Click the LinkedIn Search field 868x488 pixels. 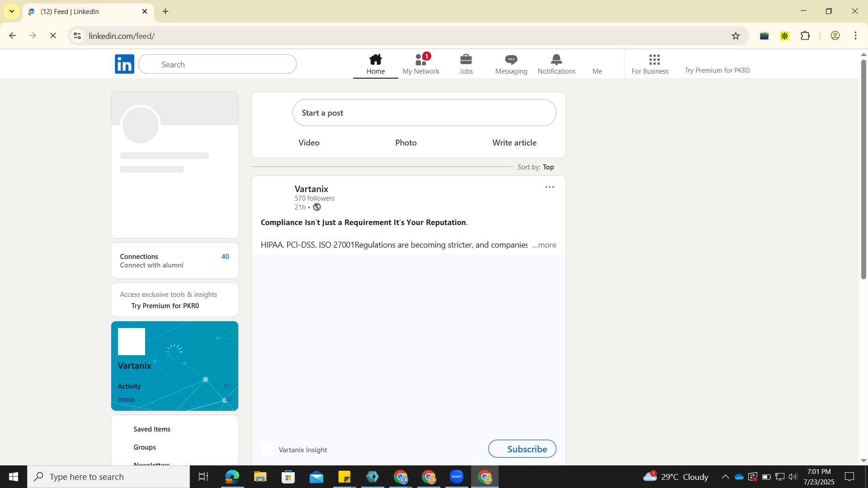tap(217, 64)
